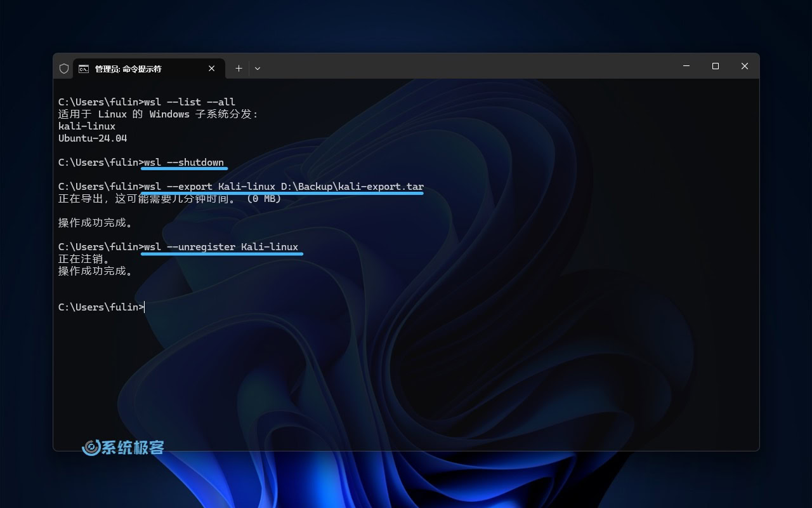This screenshot has width=812, height=508.
Task: Click the 'wsl --unregister Kali-linux' command
Action: (x=221, y=247)
